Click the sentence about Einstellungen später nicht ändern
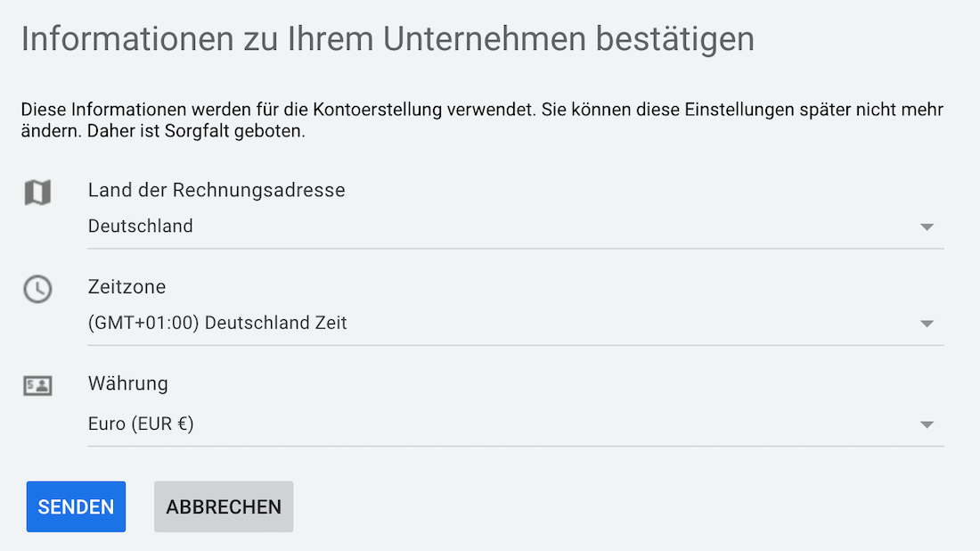 tap(482, 120)
